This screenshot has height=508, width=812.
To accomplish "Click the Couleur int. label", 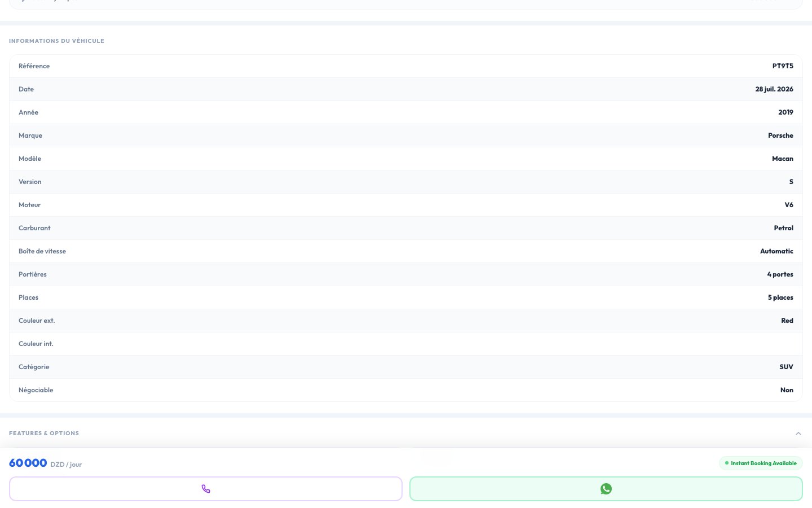I will pos(36,344).
